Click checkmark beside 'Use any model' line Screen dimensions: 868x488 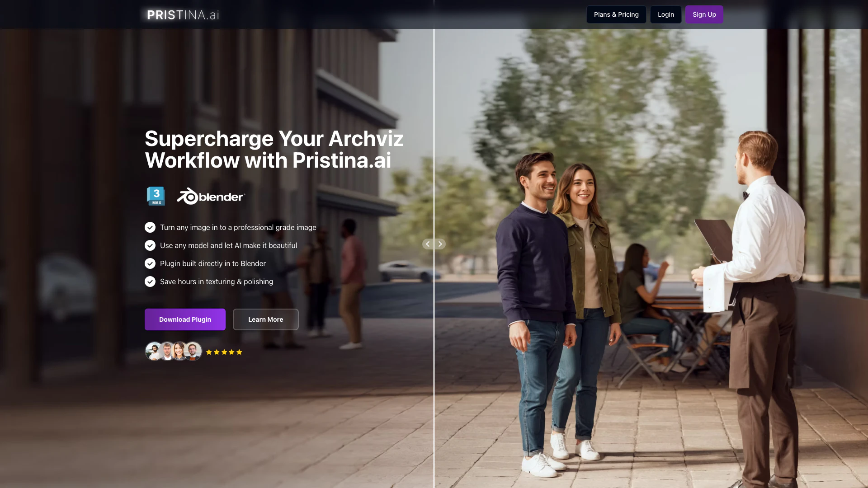[x=150, y=245]
